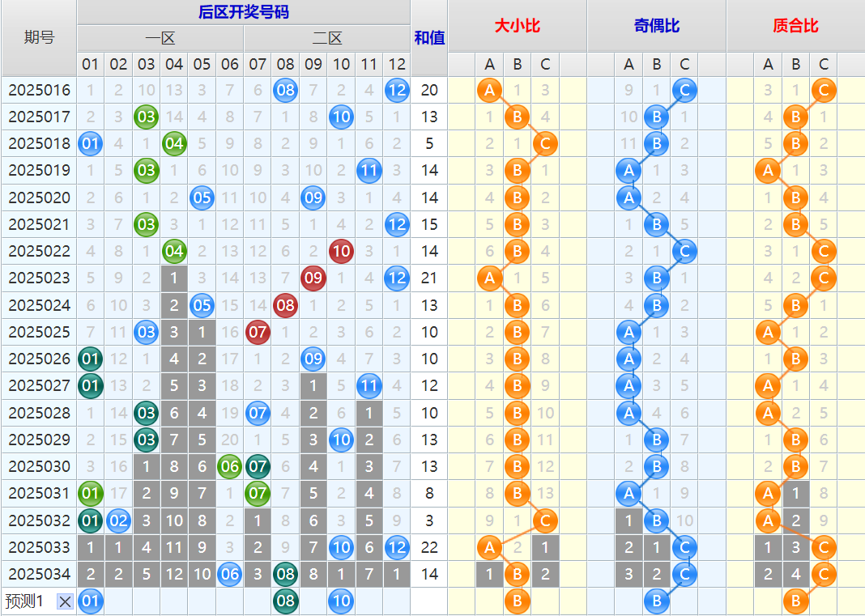Image resolution: width=865 pixels, height=616 pixels.
Task: Click the blue 11 ball in row 2025019
Action: (369, 171)
